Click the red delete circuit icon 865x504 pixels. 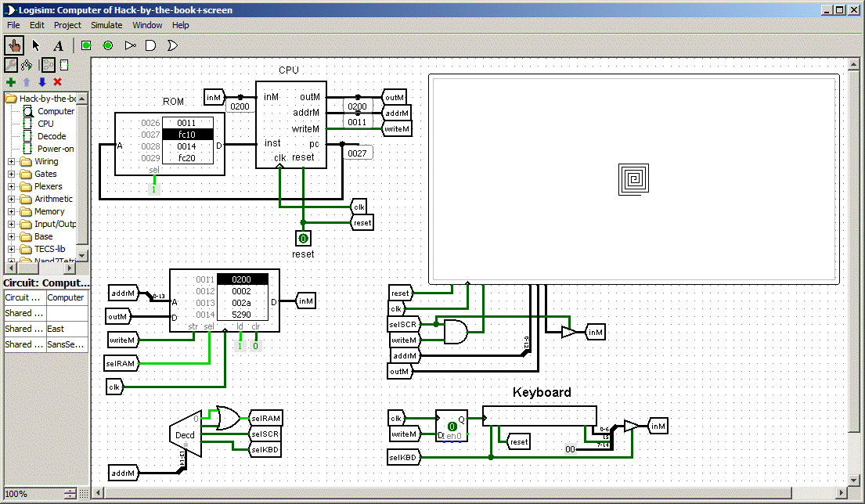pos(58,82)
